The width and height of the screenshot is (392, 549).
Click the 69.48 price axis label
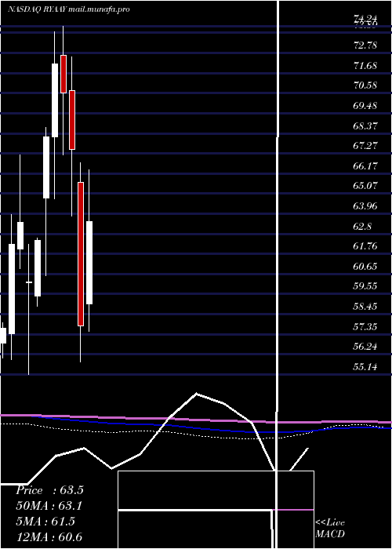click(x=365, y=106)
